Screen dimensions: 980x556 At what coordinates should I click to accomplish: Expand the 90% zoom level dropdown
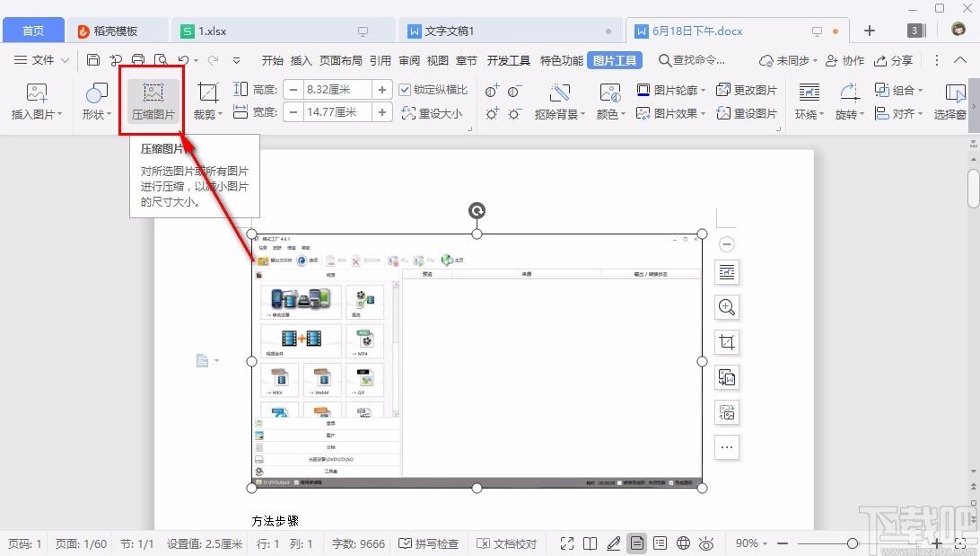coord(751,543)
